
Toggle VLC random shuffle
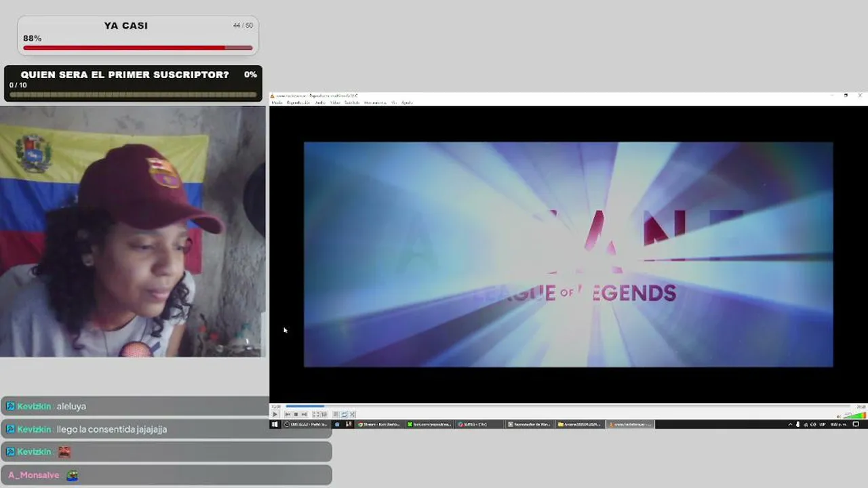352,414
